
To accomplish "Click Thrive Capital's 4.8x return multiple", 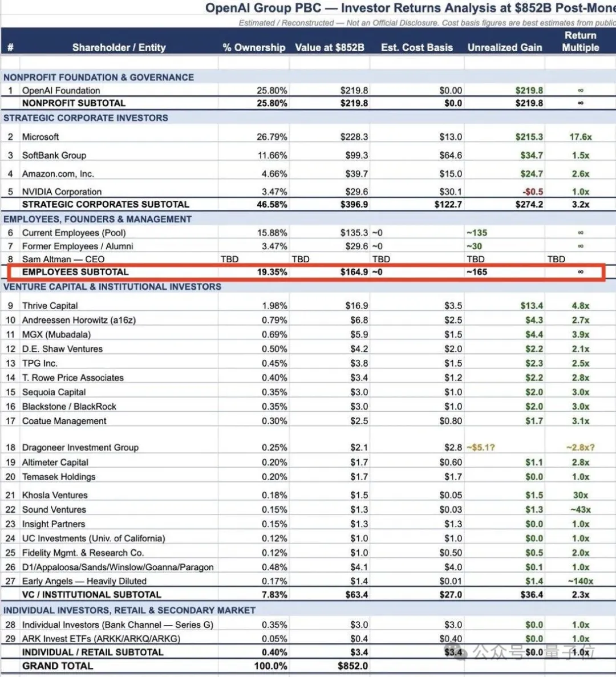I will [580, 306].
